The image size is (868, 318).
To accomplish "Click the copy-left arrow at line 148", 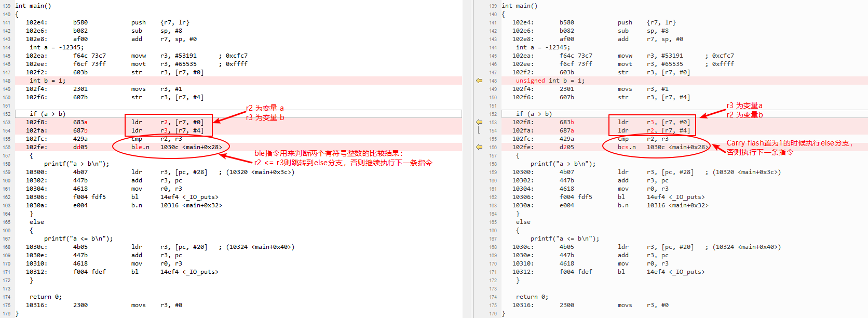I will tap(479, 81).
